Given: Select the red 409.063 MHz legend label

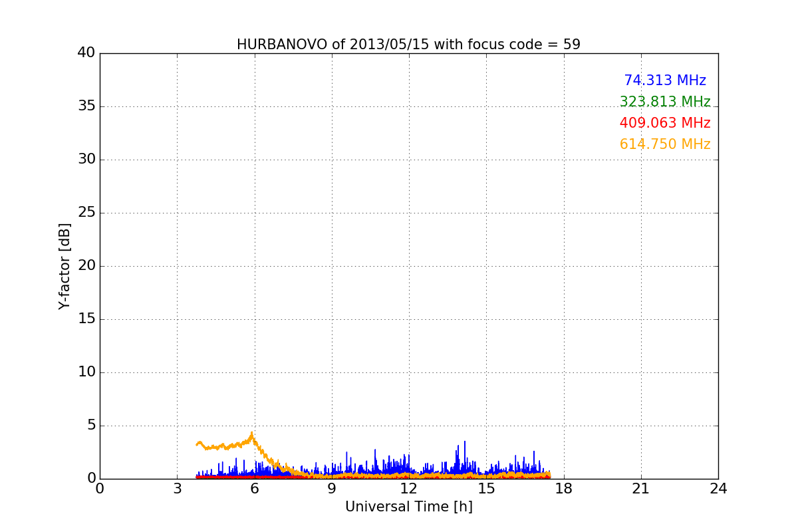Looking at the screenshot, I should (x=665, y=123).
